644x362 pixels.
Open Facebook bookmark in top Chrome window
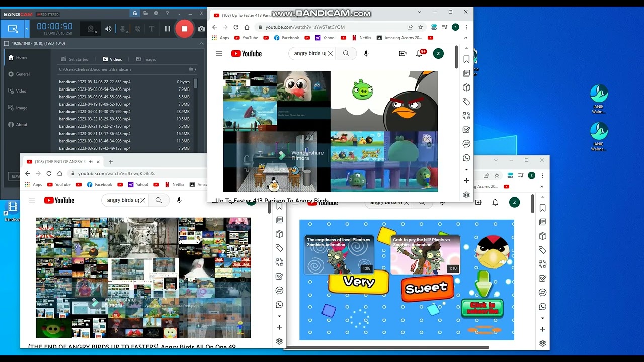point(286,38)
